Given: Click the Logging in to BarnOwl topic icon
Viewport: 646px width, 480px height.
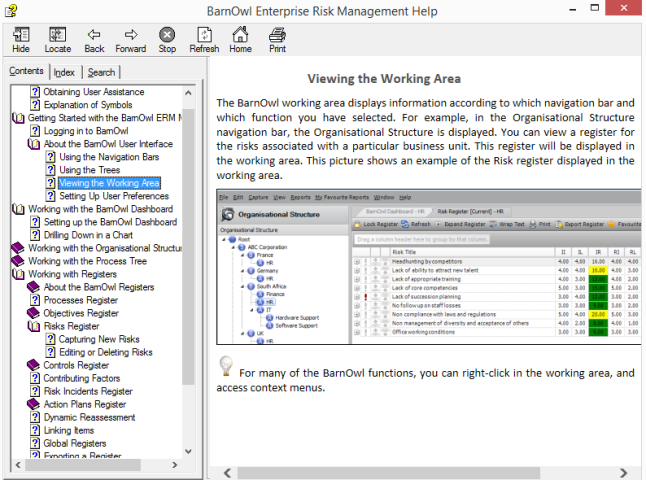Looking at the screenshot, I should click(x=35, y=131).
